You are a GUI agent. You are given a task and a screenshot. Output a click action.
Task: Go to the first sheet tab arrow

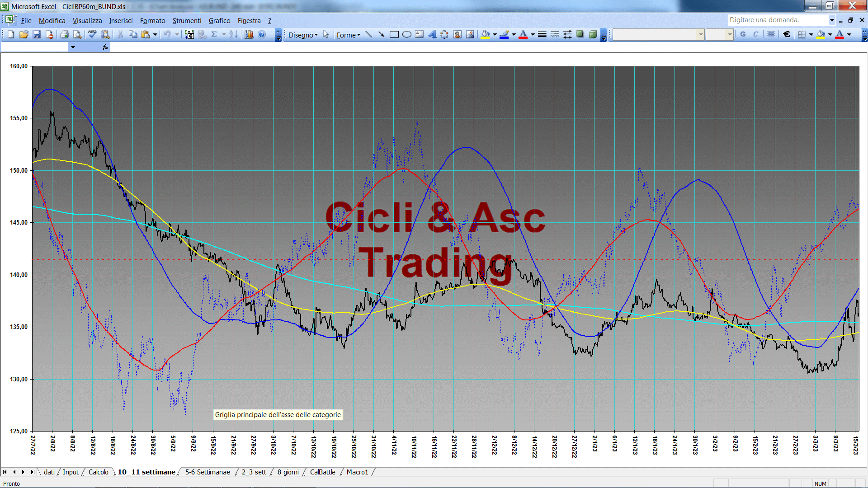(x=5, y=472)
